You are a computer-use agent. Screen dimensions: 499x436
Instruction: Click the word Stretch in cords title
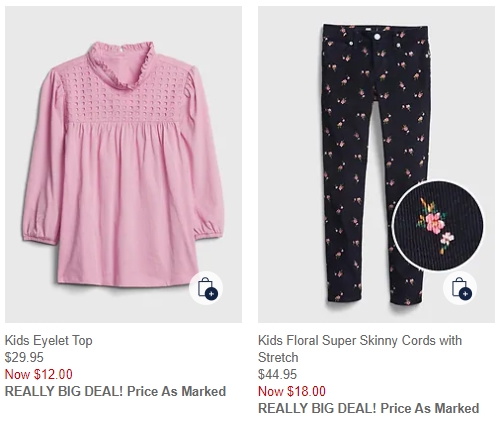(278, 357)
